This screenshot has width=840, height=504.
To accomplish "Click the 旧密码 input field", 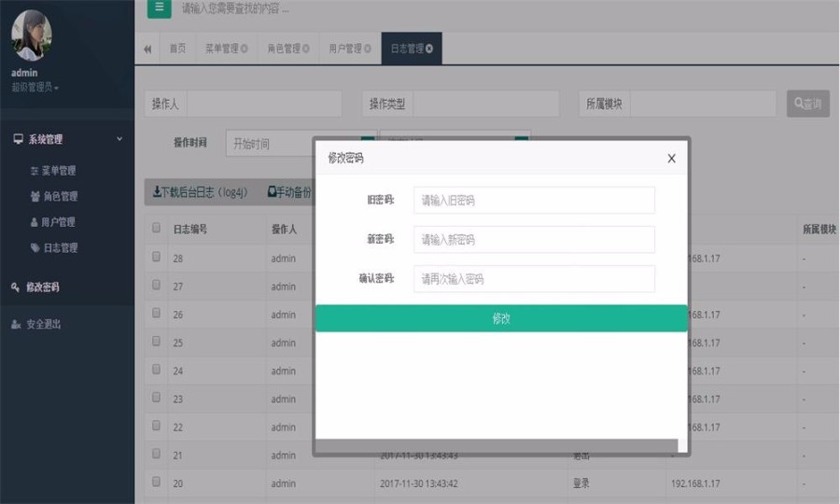I will [533, 200].
